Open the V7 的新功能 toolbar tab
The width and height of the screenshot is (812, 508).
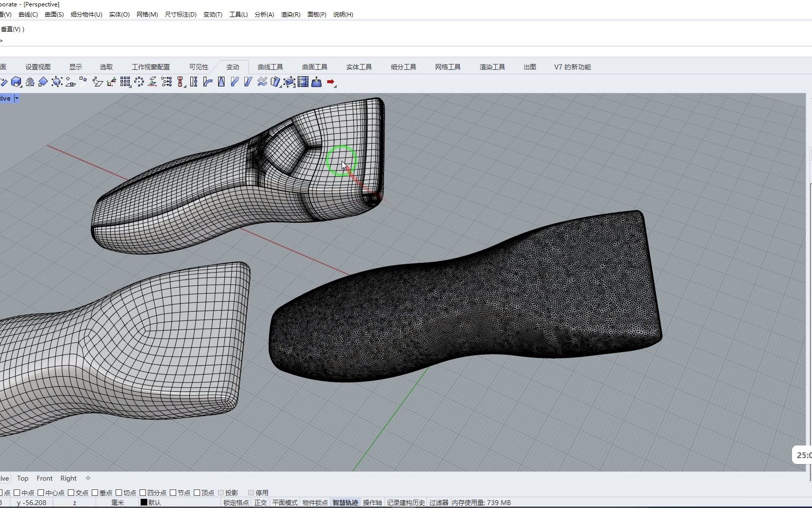(x=572, y=67)
